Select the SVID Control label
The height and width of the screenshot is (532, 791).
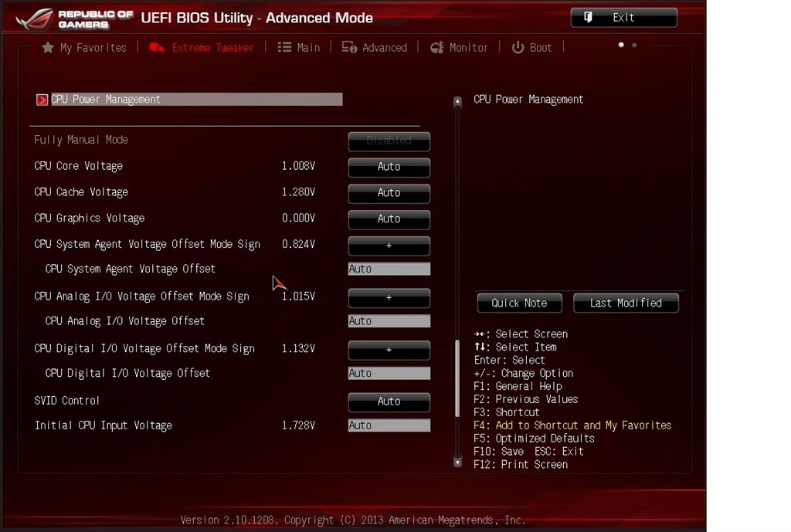[x=66, y=401]
